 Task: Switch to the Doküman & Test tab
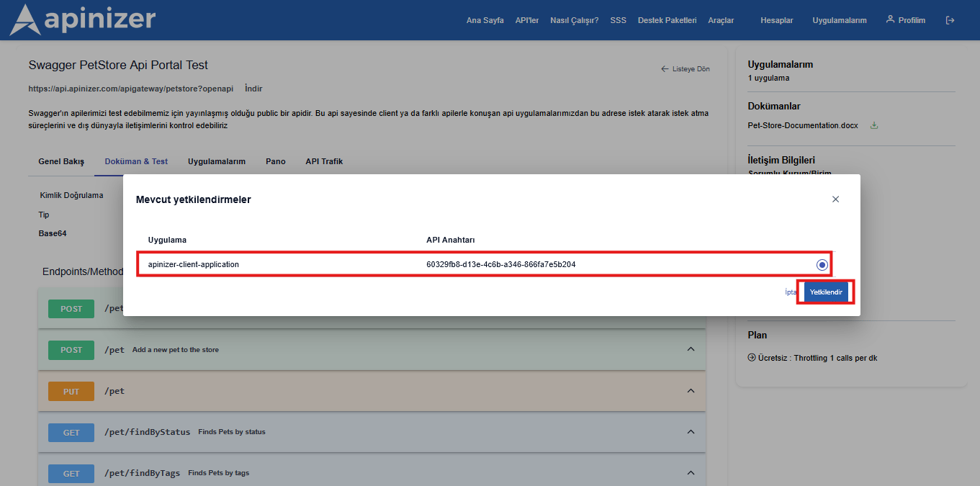[136, 161]
